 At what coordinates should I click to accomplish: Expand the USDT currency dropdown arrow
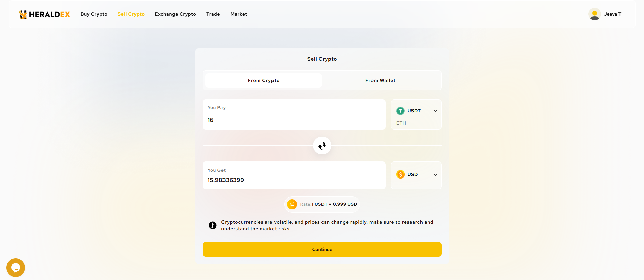coord(435,111)
